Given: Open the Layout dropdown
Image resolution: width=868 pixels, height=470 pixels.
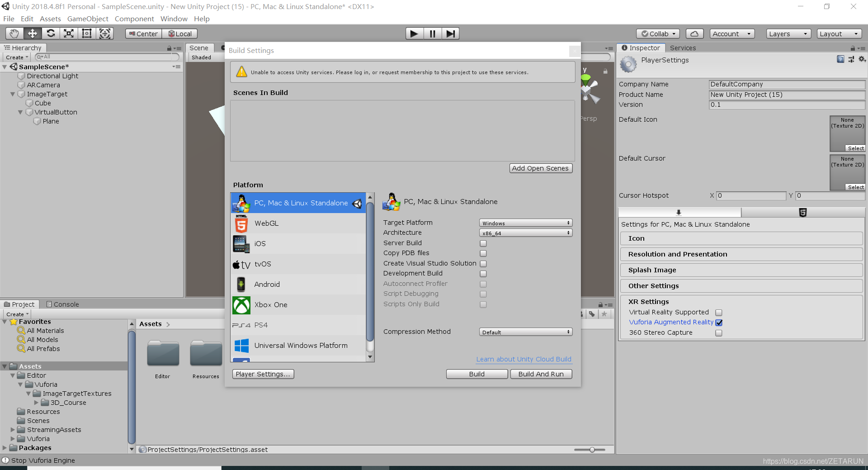Looking at the screenshot, I should [839, 33].
